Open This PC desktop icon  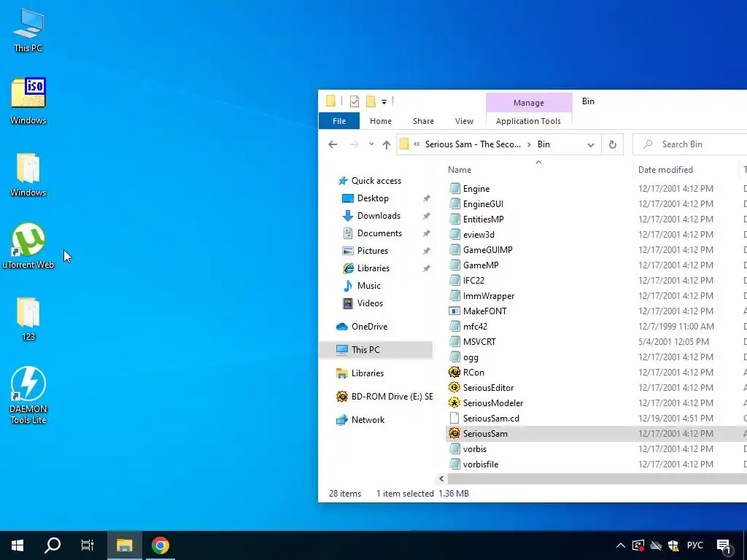click(x=28, y=29)
